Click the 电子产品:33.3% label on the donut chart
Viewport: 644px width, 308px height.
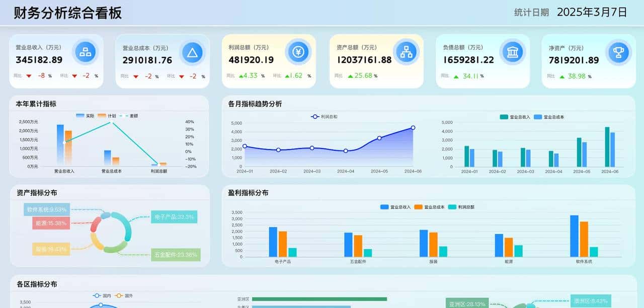tap(174, 217)
